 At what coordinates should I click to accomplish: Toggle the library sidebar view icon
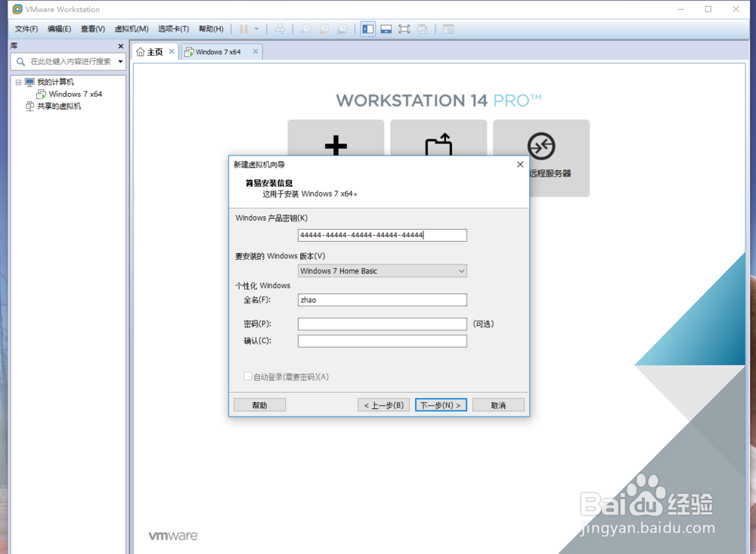click(x=368, y=29)
